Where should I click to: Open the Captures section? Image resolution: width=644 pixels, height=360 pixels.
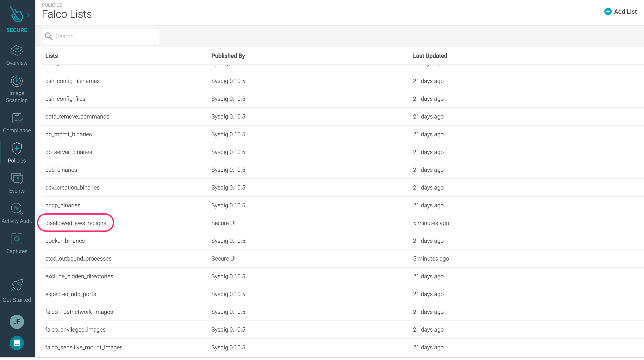17,244
